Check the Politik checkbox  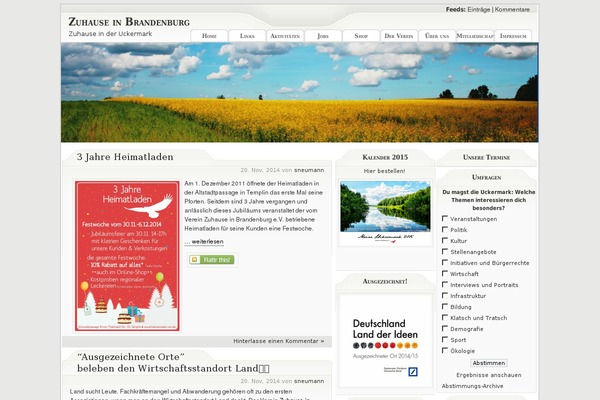pyautogui.click(x=445, y=229)
